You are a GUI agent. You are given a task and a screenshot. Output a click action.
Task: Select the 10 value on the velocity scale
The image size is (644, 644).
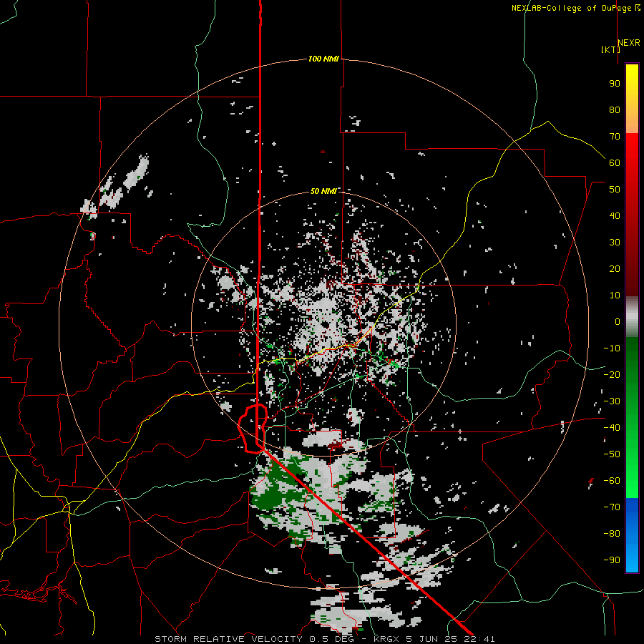[x=615, y=296]
